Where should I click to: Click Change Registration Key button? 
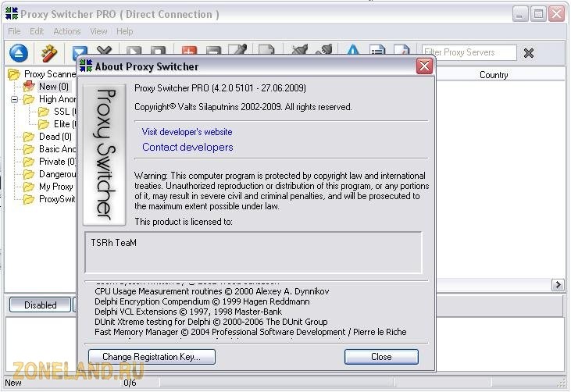pyautogui.click(x=152, y=357)
